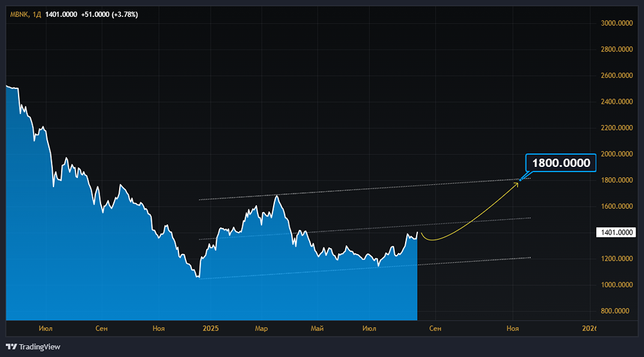Click the March price peak on chart
Screen dimensions: 644x357
coord(277,197)
